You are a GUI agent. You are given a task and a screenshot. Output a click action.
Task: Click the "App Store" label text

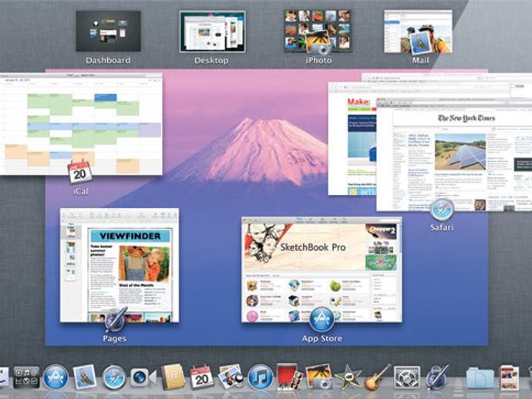click(322, 338)
